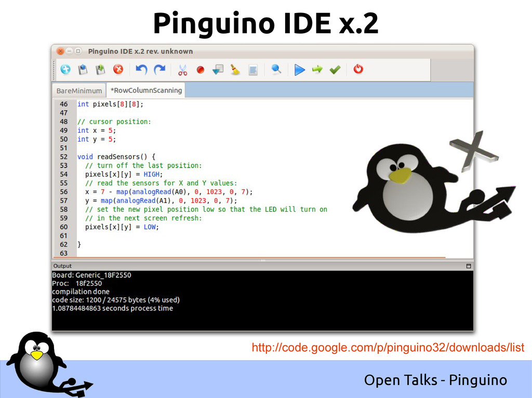Click the document page toolbar icon

253,70
